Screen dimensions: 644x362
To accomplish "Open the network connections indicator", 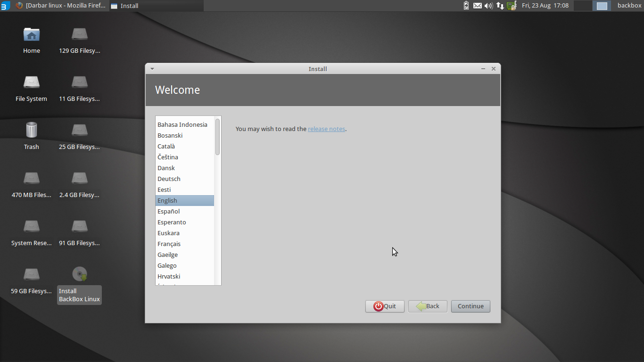I will (x=500, y=6).
